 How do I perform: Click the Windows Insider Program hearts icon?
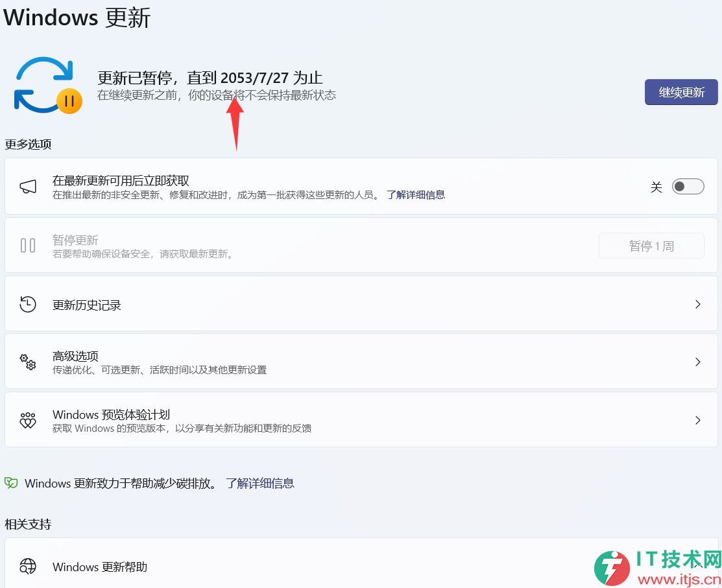pos(28,420)
